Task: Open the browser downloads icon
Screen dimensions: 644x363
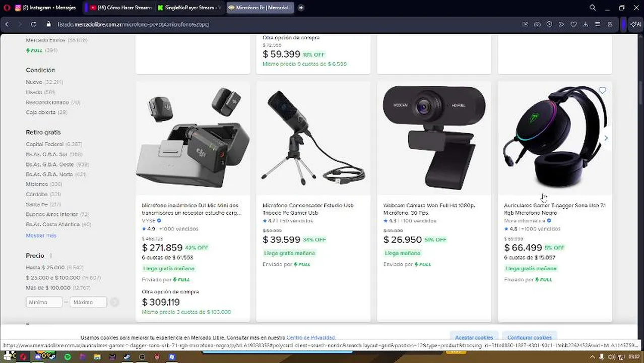Action: pyautogui.click(x=586, y=24)
